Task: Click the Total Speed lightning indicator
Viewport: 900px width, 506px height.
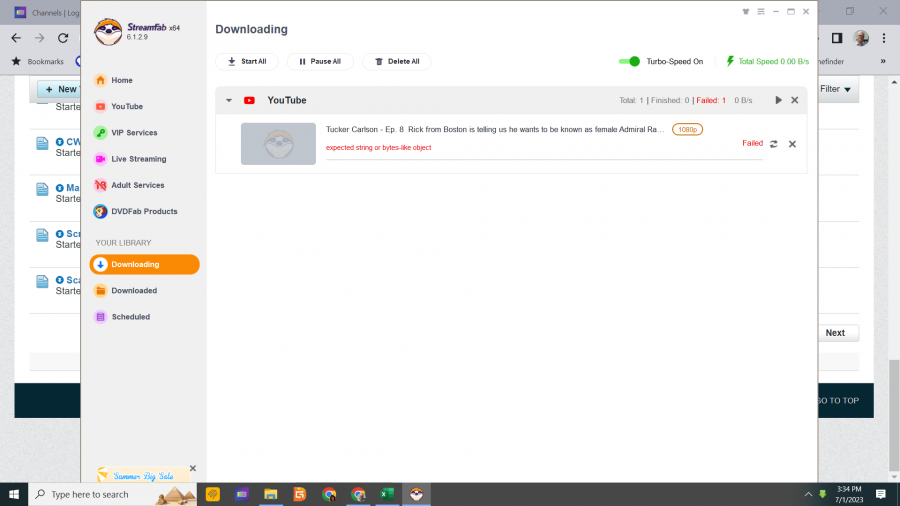Action: [x=730, y=61]
